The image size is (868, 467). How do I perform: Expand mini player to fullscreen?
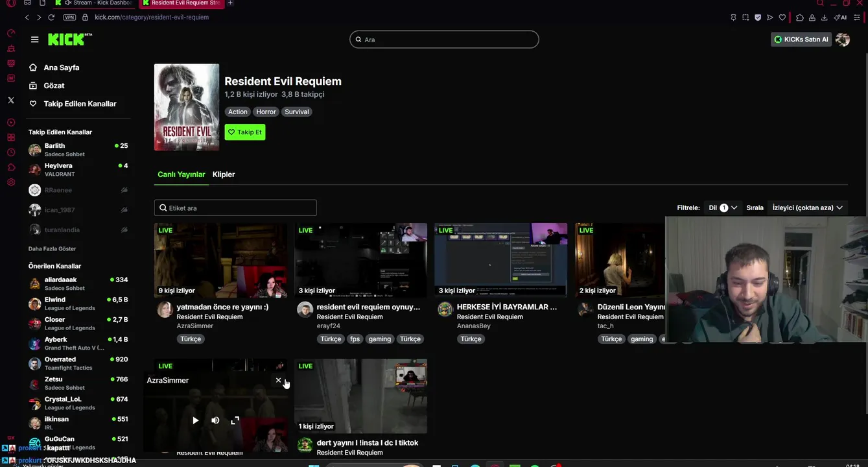235,420
